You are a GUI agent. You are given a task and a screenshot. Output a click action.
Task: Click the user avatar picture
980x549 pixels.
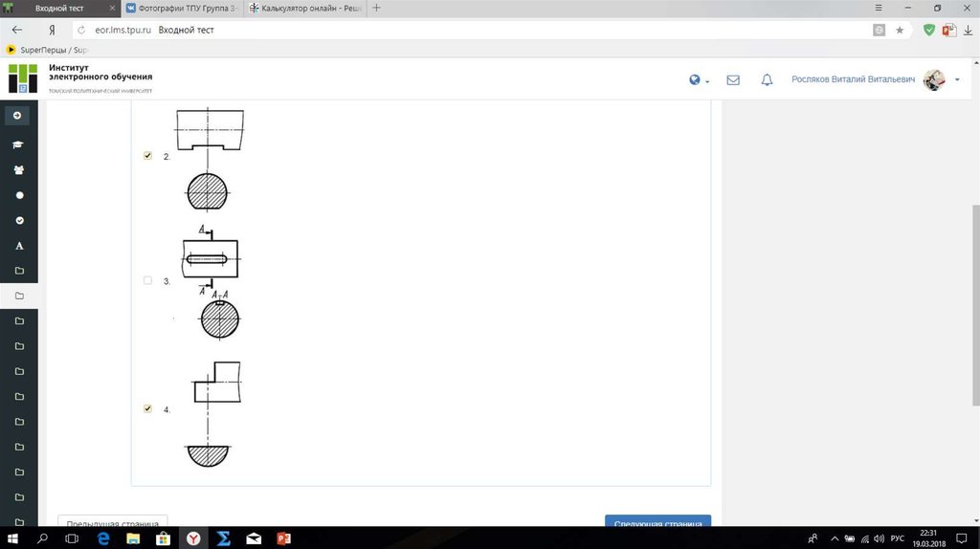(x=934, y=80)
